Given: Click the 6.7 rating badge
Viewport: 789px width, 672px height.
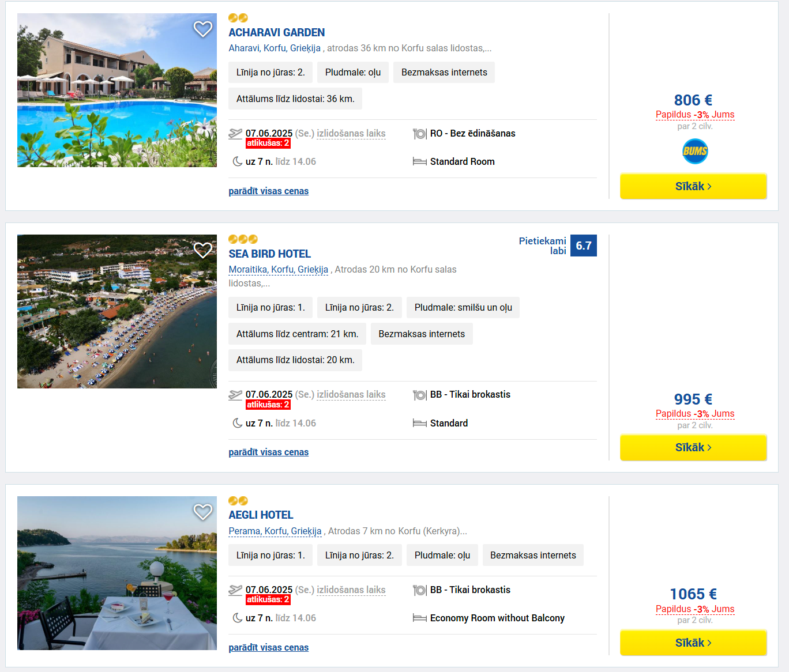Looking at the screenshot, I should (x=584, y=246).
